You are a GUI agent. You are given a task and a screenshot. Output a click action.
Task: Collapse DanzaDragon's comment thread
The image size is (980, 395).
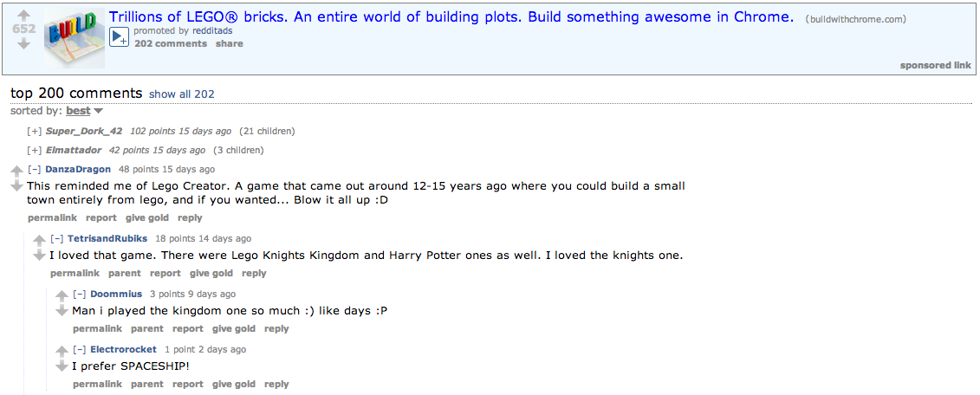click(34, 169)
